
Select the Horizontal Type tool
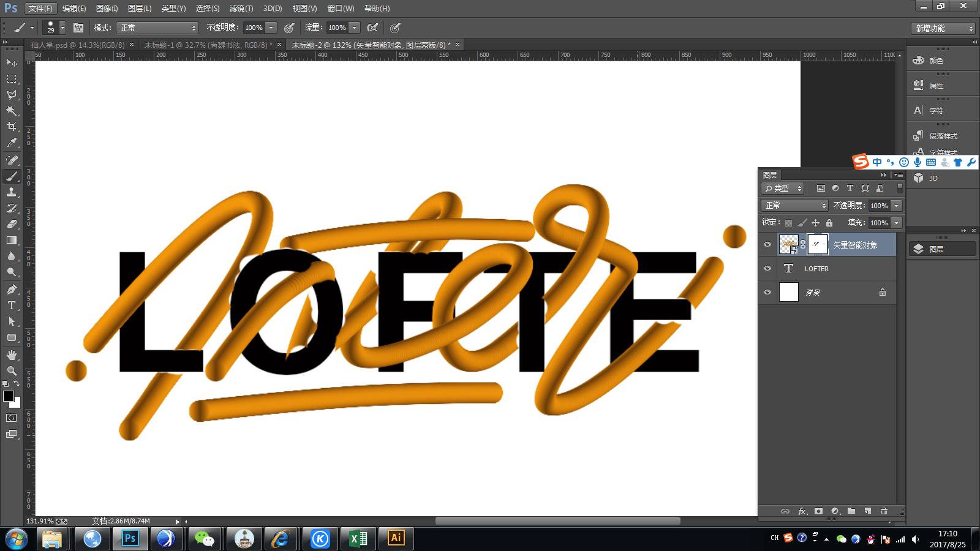[x=12, y=305]
